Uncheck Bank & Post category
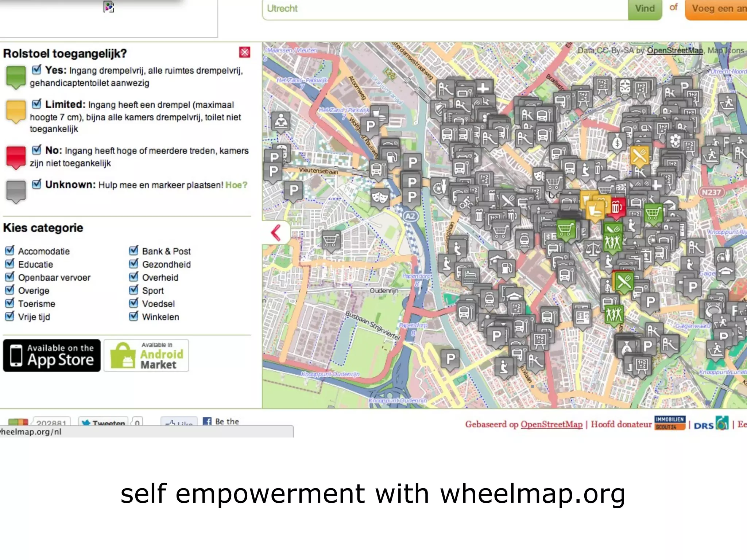The height and width of the screenshot is (560, 747). (134, 250)
